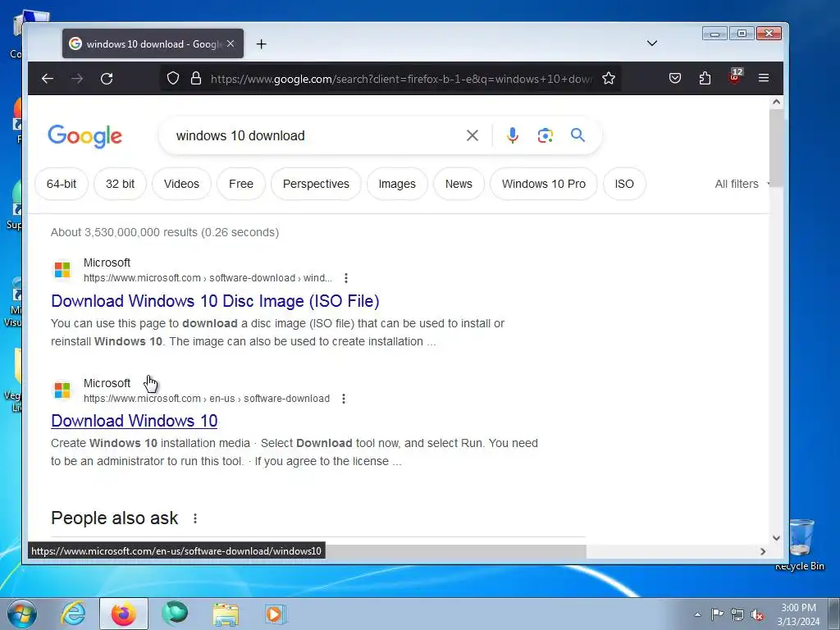
Task: Click the Show desktop strip at taskbar end
Action: coord(834,614)
